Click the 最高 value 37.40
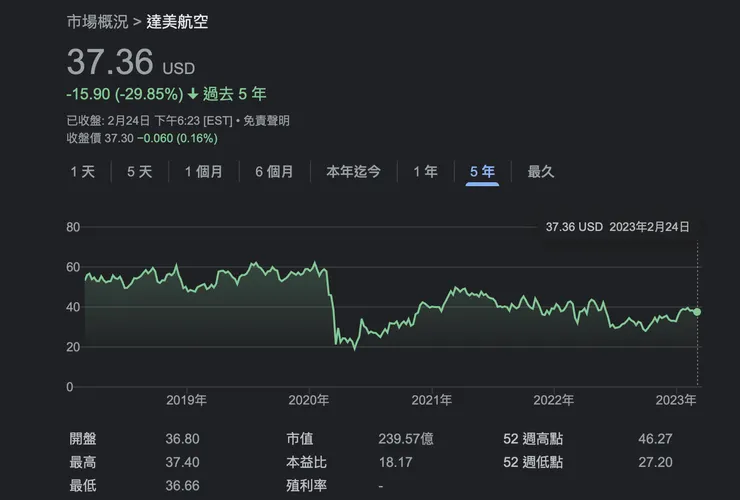The image size is (740, 500). (182, 462)
